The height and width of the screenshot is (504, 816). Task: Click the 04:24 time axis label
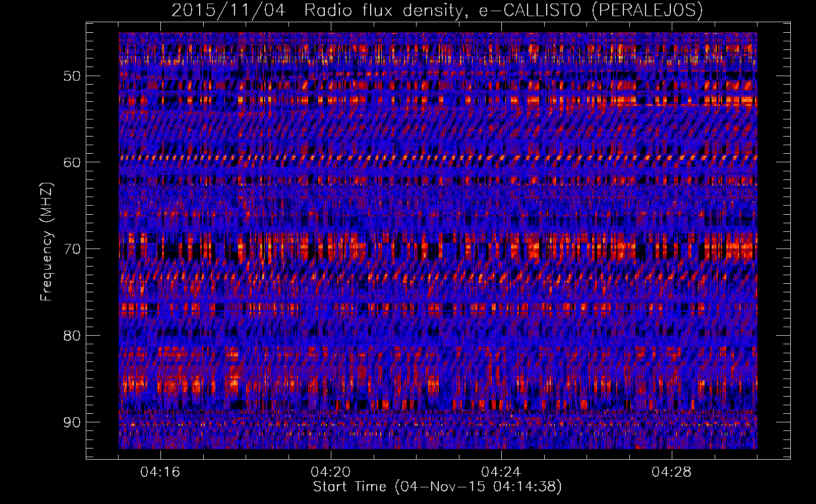pyautogui.click(x=501, y=472)
